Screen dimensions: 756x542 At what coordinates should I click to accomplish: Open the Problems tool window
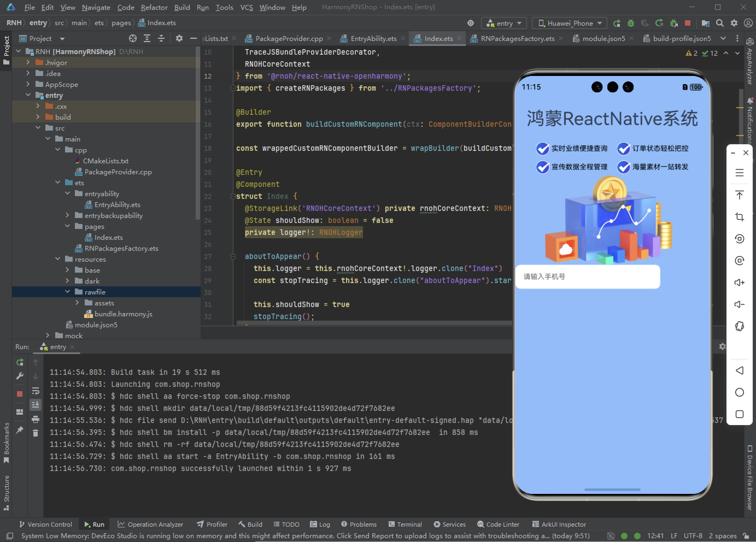(359, 524)
